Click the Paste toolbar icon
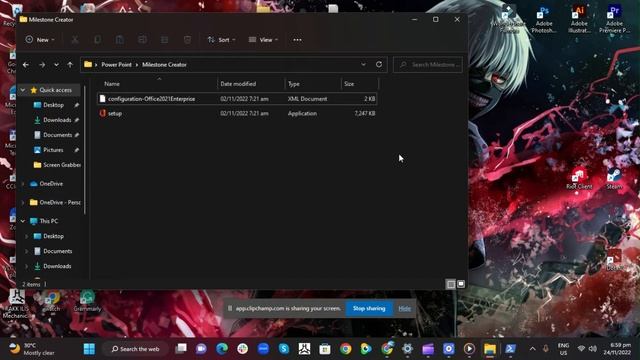Screen dimensions: 640x360 120,40
